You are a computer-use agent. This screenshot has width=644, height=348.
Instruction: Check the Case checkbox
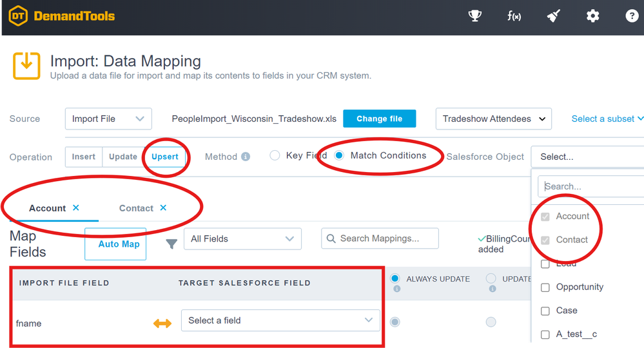pos(545,311)
